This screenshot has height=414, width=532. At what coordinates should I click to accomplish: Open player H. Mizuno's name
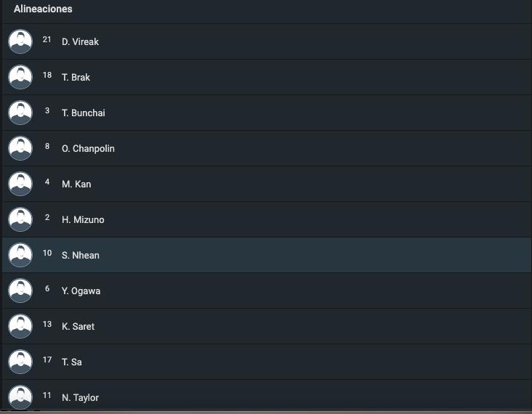pos(83,220)
